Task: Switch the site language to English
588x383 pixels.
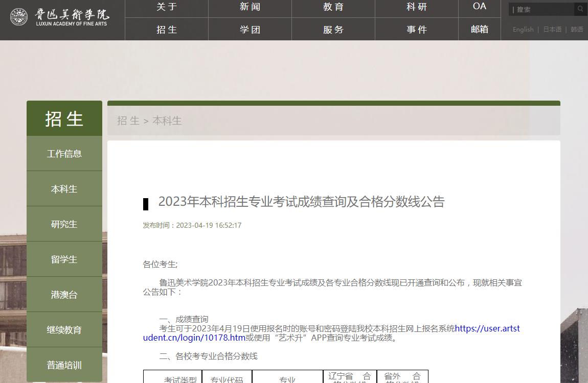Action: (523, 30)
